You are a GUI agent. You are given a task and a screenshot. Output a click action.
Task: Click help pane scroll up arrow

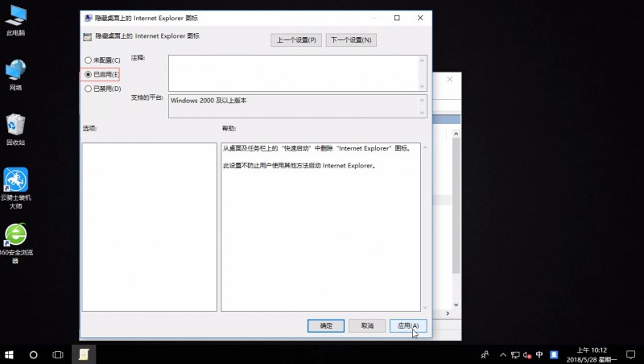(x=425, y=148)
